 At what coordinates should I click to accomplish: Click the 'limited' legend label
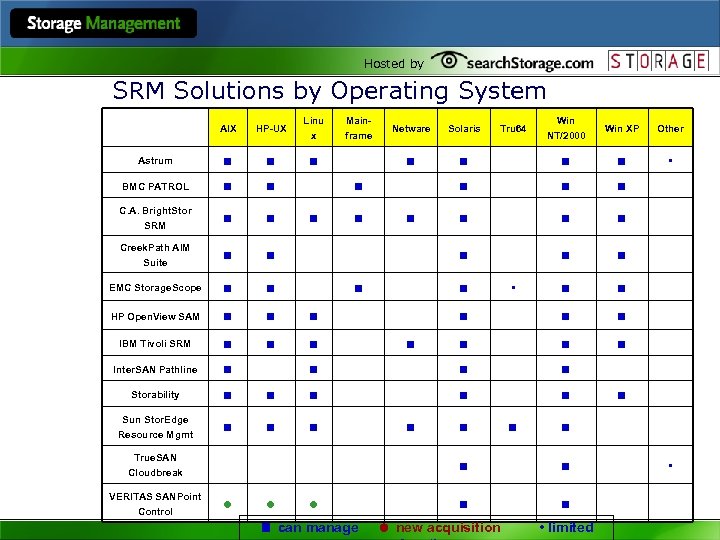571,528
